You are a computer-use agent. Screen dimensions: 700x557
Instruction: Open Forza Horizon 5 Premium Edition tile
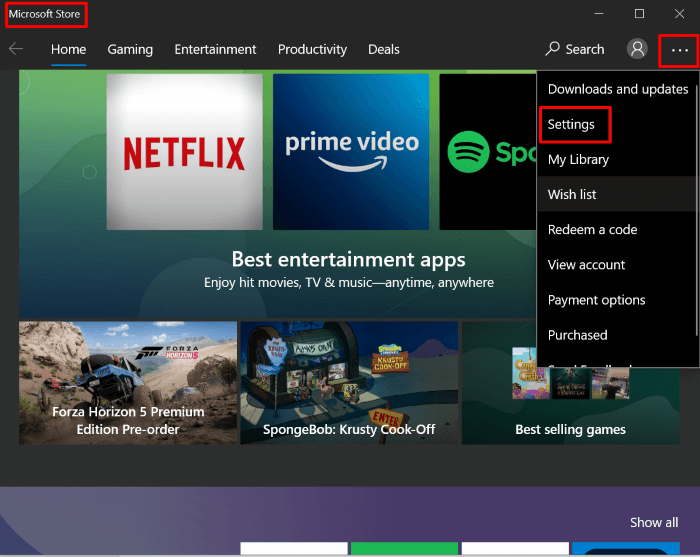[128, 382]
